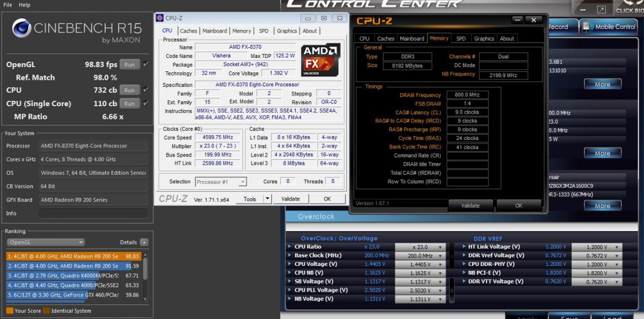Click the triangle icon beside NB PCI-E (V)
Viewport: 644px width, 319px height.
464,273
